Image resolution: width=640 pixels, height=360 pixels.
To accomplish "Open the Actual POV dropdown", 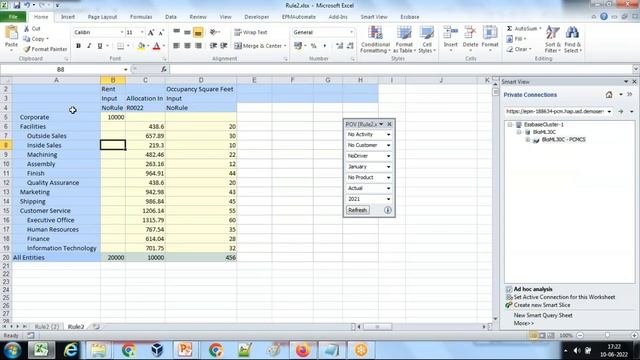I will pos(388,189).
